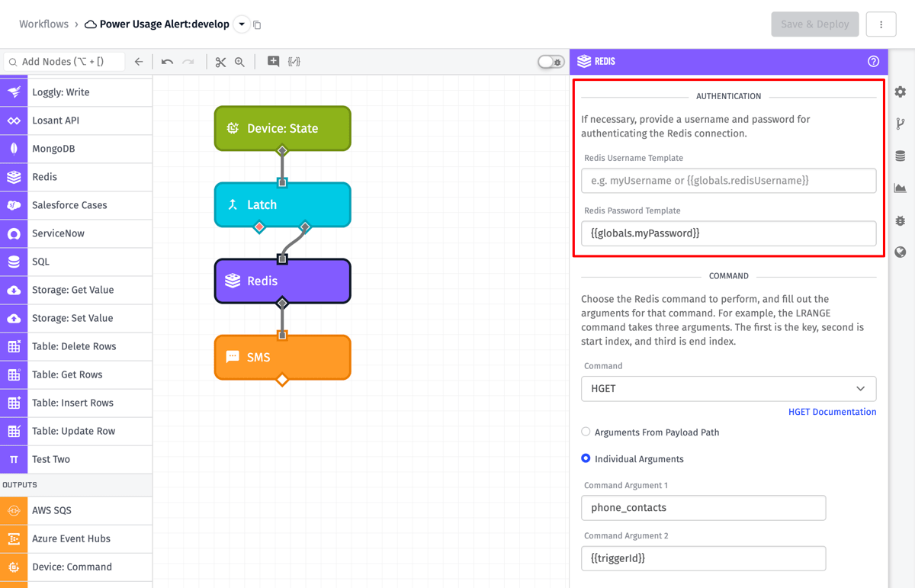The height and width of the screenshot is (588, 915).
Task: Open the Redis node help icon
Action: (874, 61)
